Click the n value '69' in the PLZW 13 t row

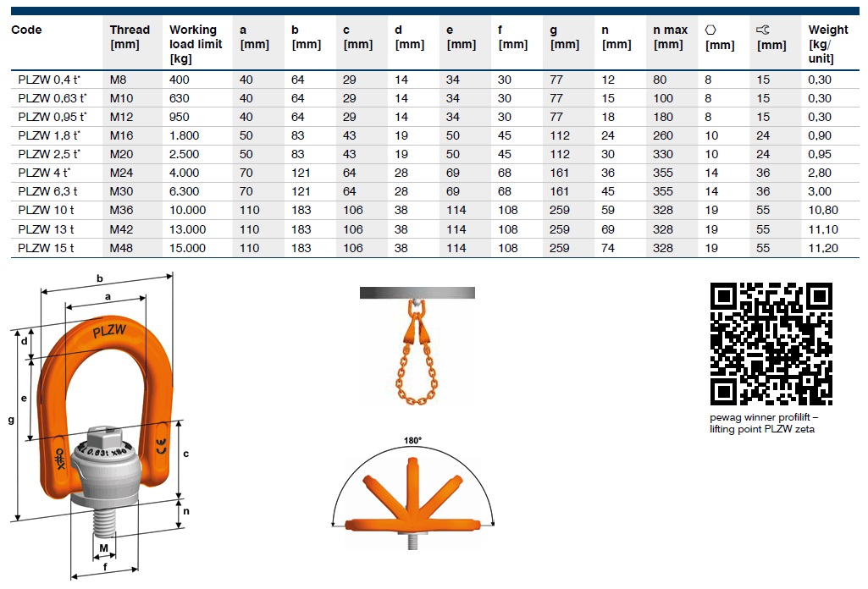click(x=608, y=229)
